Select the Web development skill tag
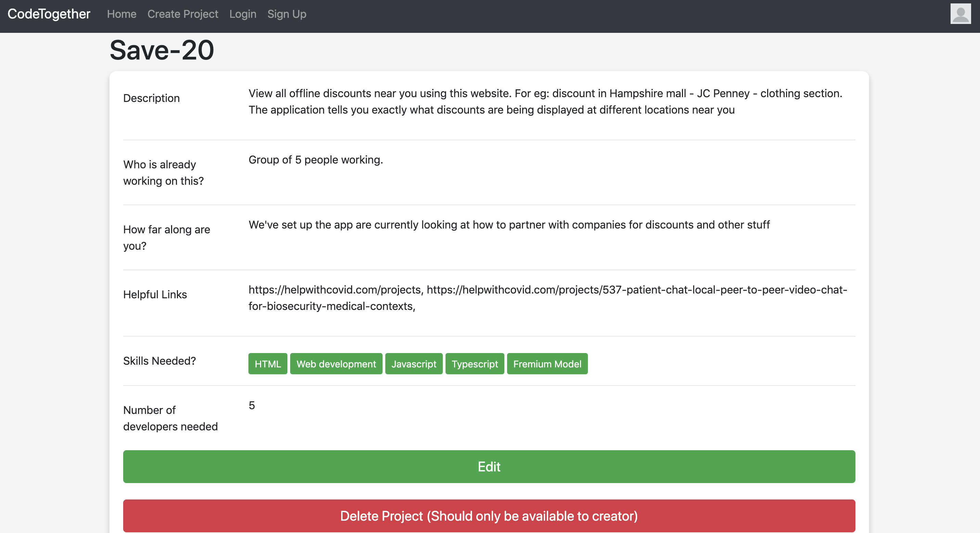This screenshot has height=533, width=980. (336, 364)
